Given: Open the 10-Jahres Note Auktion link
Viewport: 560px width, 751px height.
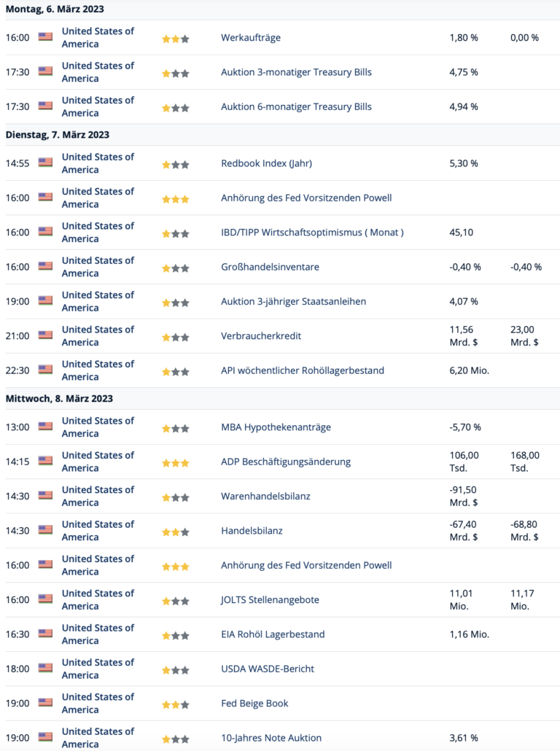Looking at the screenshot, I should (x=271, y=738).
